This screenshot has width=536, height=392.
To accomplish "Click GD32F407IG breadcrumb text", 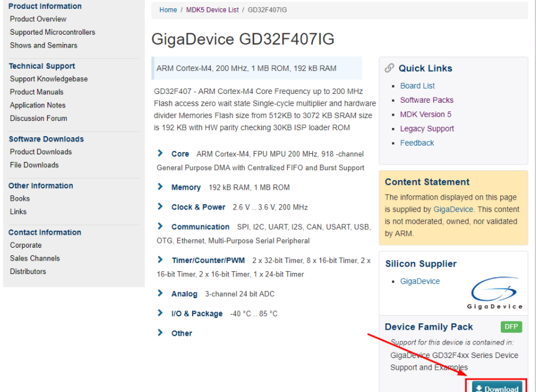I will [x=267, y=10].
